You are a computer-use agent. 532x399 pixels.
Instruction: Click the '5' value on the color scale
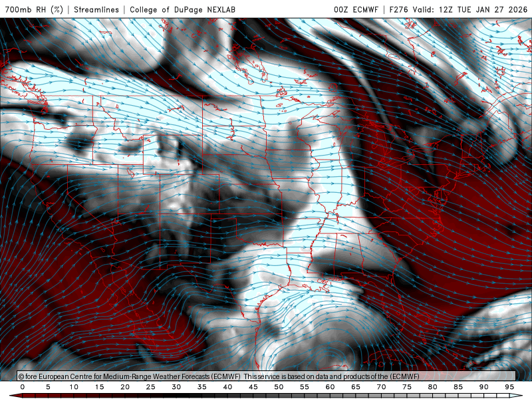(x=48, y=387)
